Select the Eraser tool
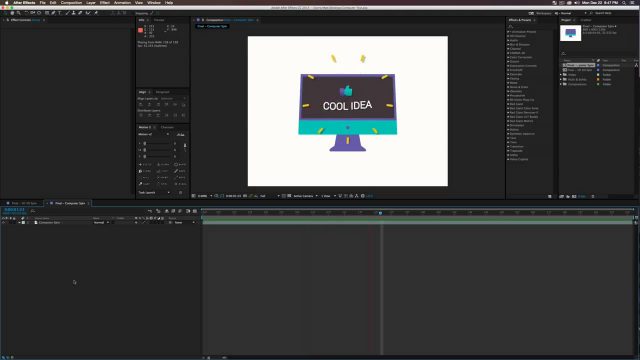This screenshot has height=360, width=640. [x=80, y=13]
